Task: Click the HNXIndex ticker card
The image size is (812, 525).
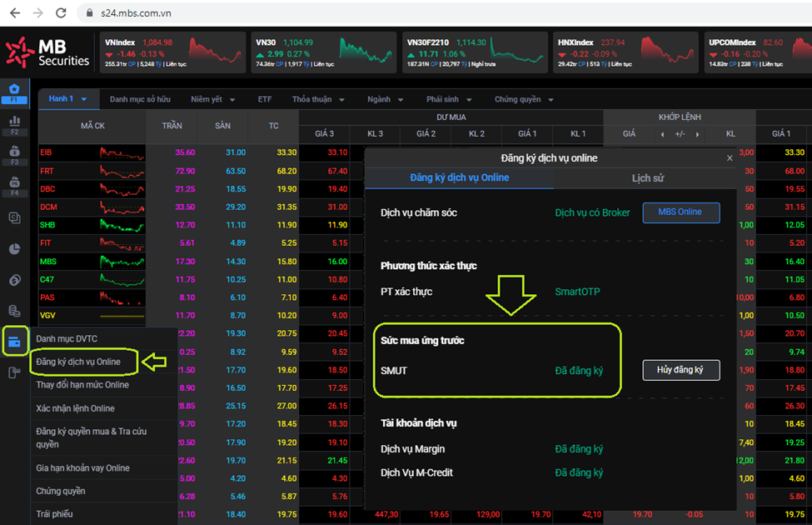Action: point(625,52)
